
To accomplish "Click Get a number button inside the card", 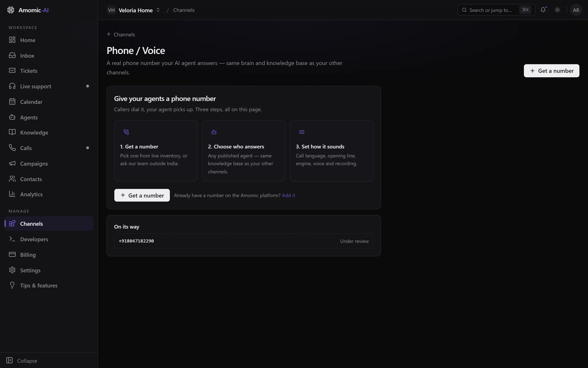I will click(142, 195).
